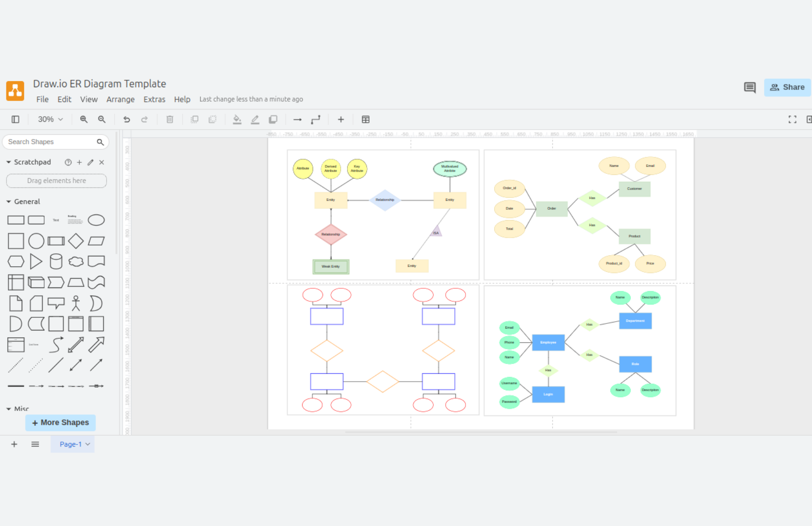Toggle the shadow style icon
Image resolution: width=812 pixels, height=526 pixels.
click(x=273, y=120)
